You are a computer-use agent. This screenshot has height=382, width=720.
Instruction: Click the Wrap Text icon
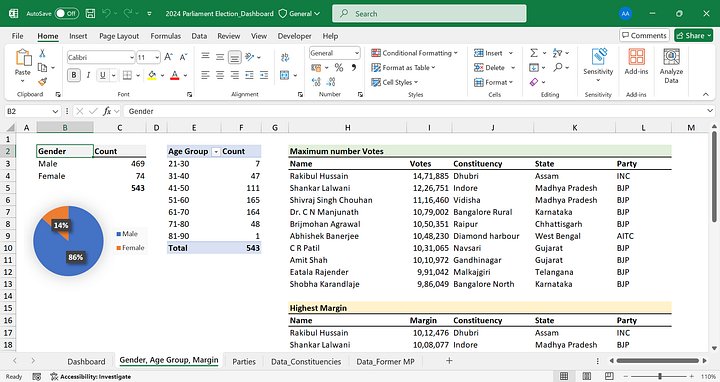tap(285, 57)
